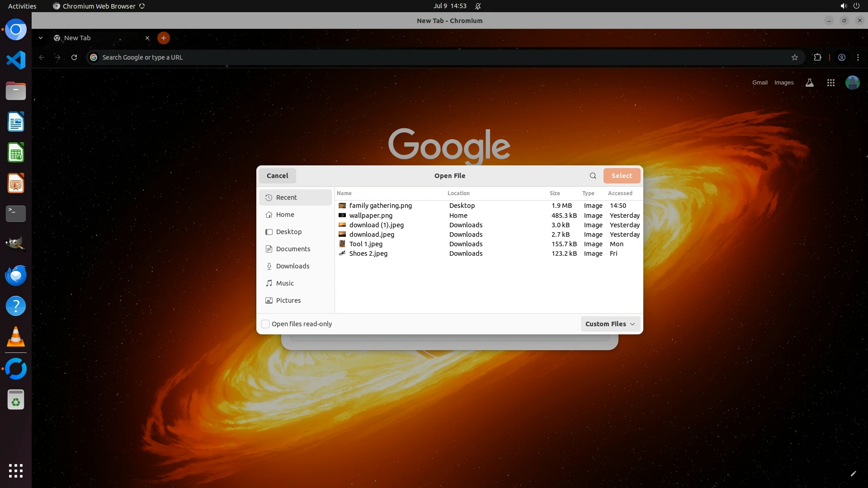
Task: Click the Search Labs flask icon
Action: (809, 83)
